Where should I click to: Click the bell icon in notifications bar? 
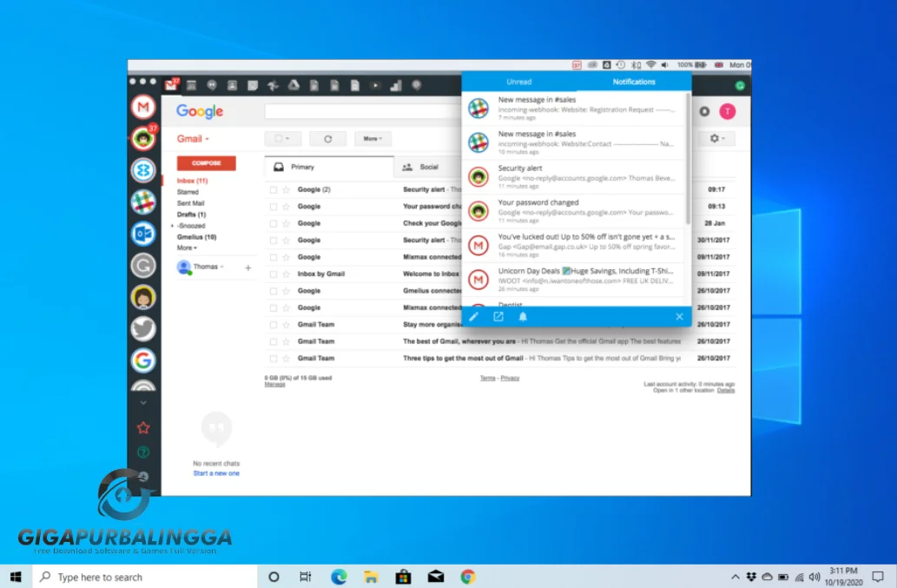click(x=523, y=316)
